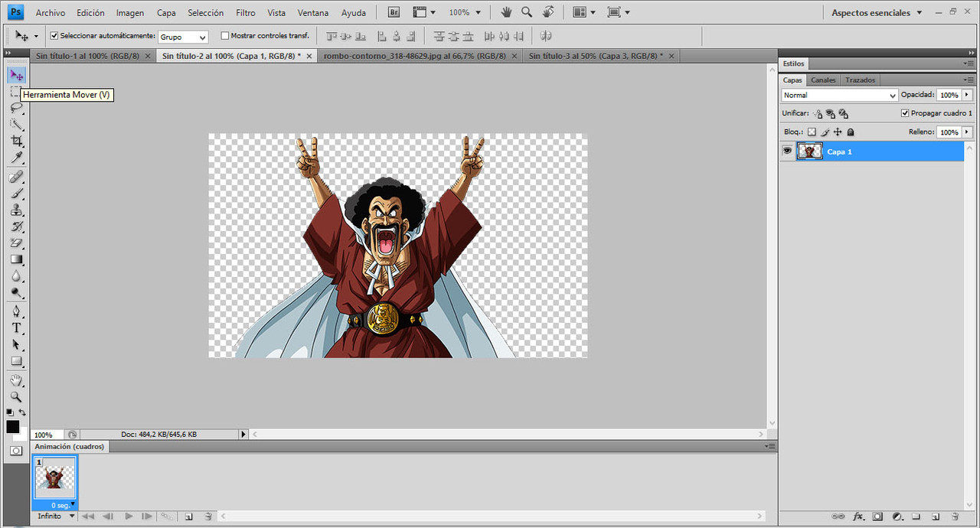
Task: Select the Lasso tool
Action: (16, 108)
